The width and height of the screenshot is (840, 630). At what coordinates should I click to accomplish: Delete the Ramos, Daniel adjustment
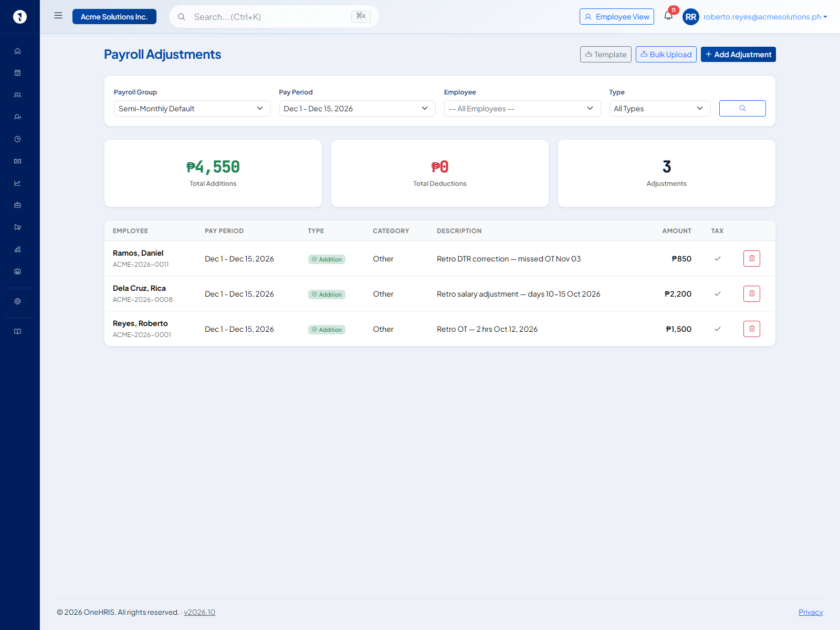[752, 258]
